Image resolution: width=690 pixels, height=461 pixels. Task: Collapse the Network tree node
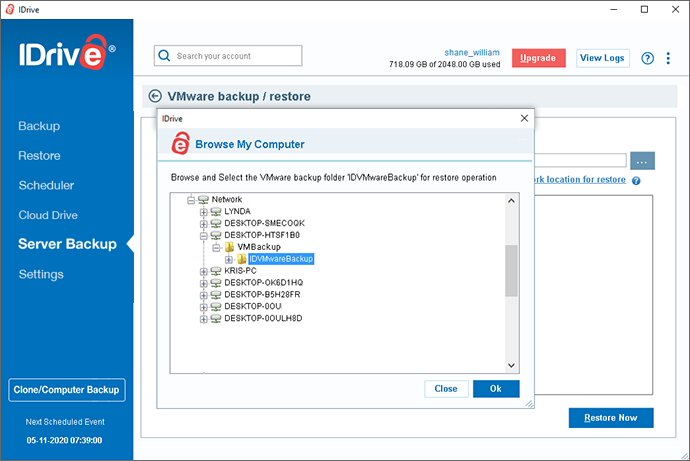click(191, 201)
